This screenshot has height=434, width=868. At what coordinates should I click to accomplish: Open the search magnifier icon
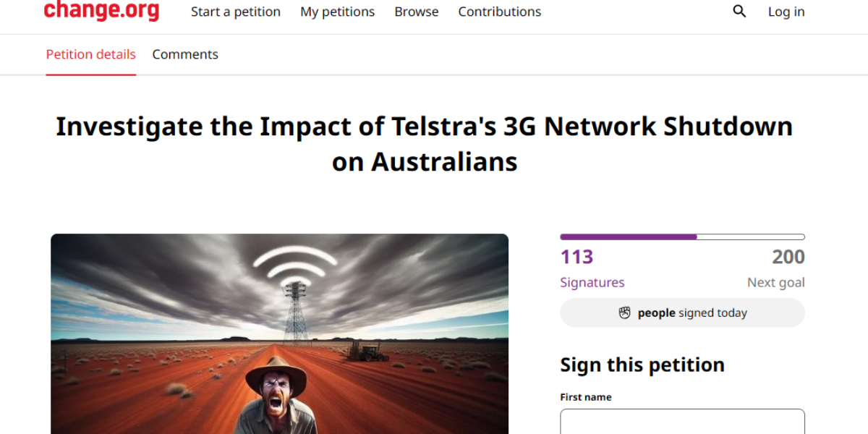tap(739, 12)
